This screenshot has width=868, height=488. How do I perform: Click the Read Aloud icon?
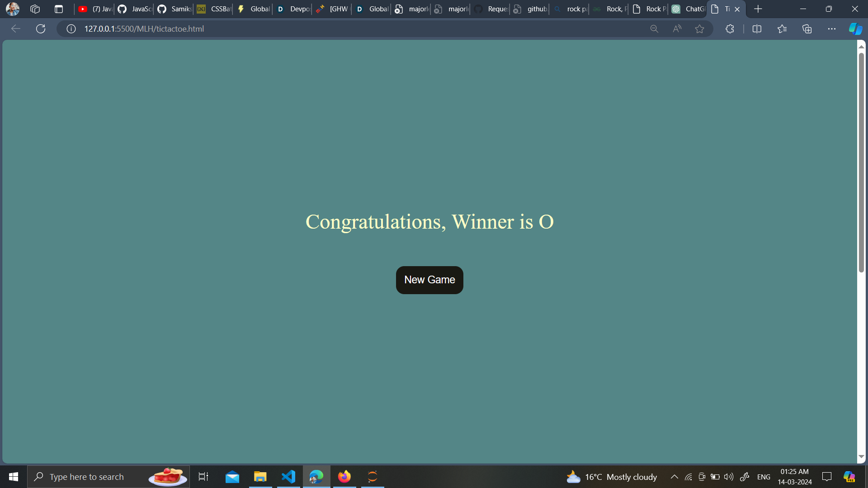pos(677,29)
